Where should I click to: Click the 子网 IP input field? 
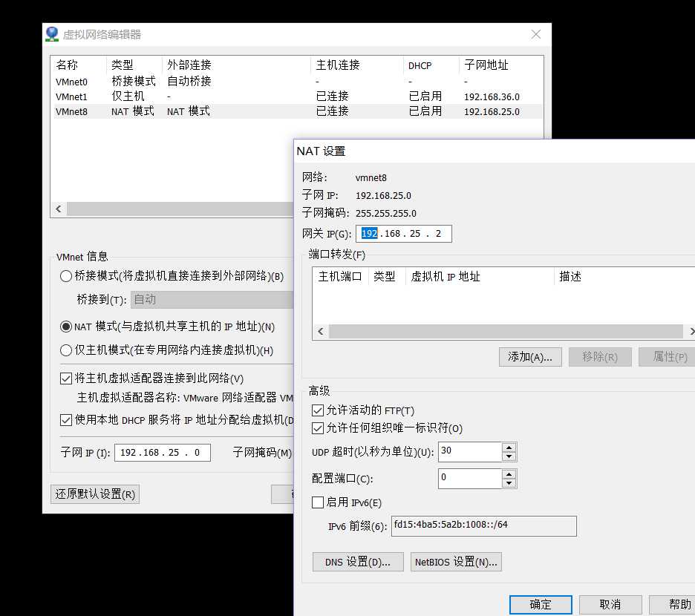(162, 453)
